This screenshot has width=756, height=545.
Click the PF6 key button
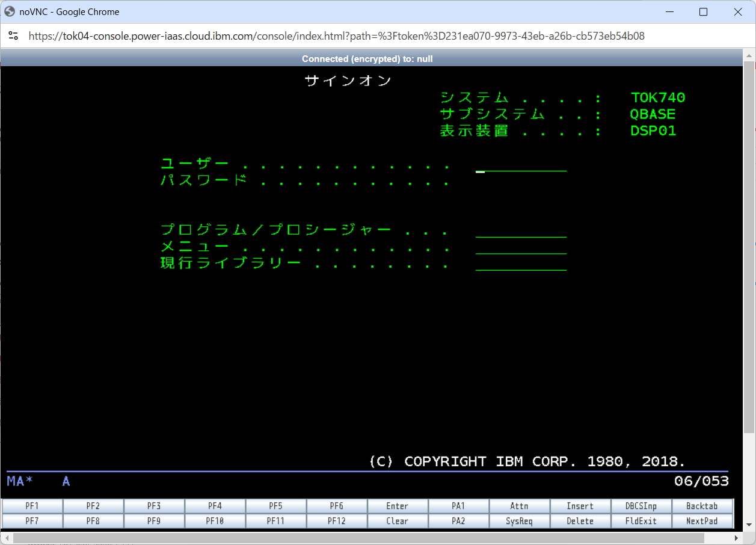336,506
